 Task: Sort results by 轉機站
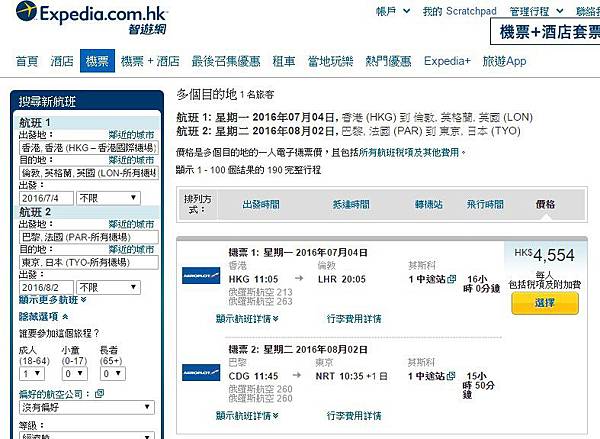(429, 204)
